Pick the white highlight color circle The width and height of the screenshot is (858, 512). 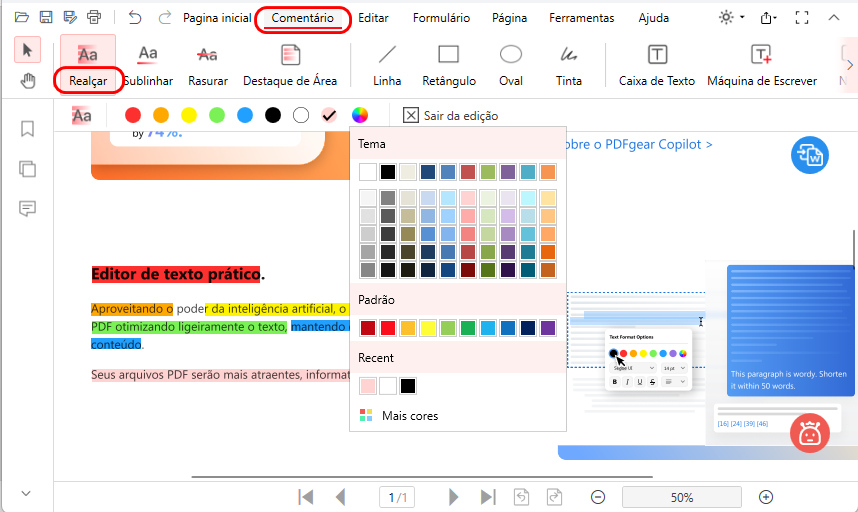pyautogui.click(x=301, y=115)
